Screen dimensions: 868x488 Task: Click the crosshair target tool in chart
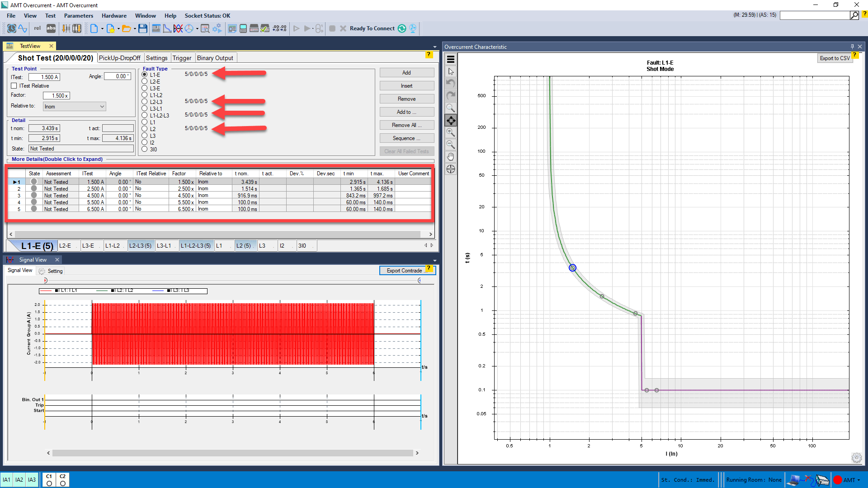451,169
